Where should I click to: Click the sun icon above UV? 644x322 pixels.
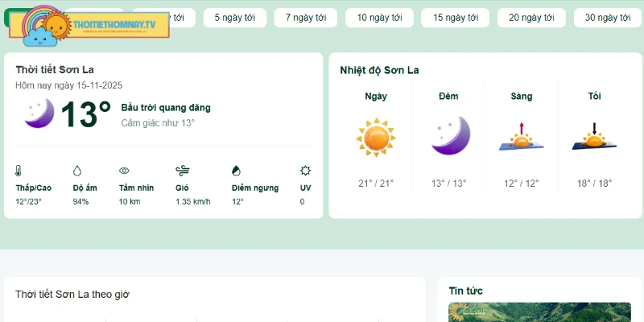(x=305, y=171)
